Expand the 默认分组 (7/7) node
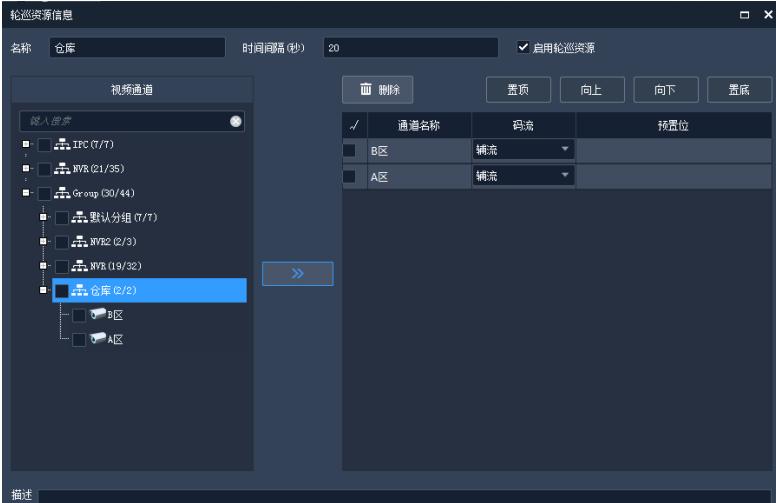 click(x=43, y=217)
